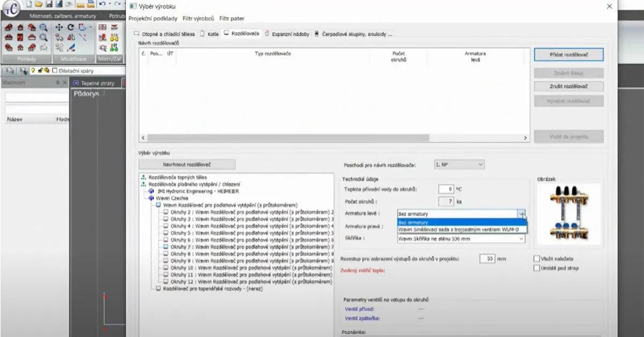
Task: Click the light bulb layer icon
Action: [33, 70]
